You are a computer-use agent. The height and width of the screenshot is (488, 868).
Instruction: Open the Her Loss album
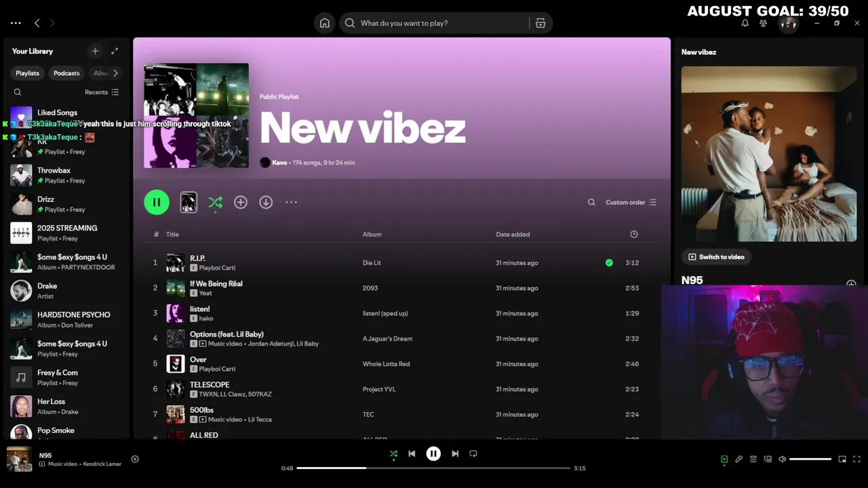(x=66, y=406)
